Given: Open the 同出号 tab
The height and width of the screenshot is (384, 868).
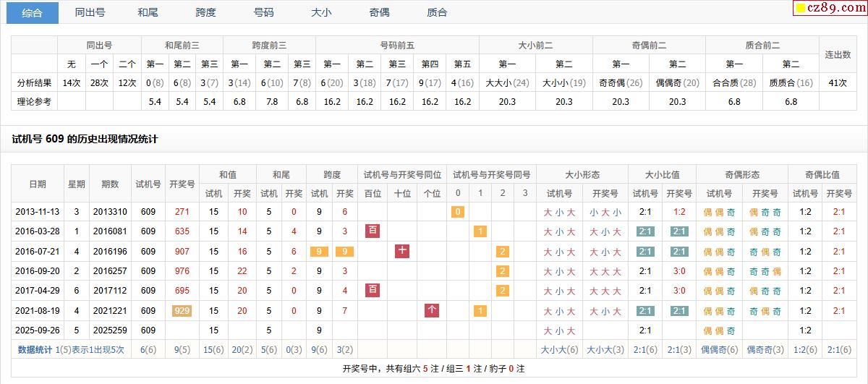Looking at the screenshot, I should (x=90, y=12).
